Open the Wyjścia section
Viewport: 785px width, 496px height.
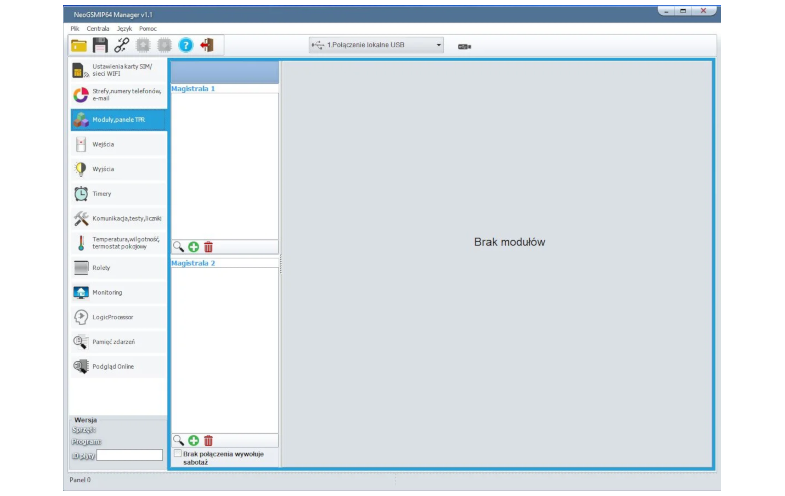click(x=119, y=169)
